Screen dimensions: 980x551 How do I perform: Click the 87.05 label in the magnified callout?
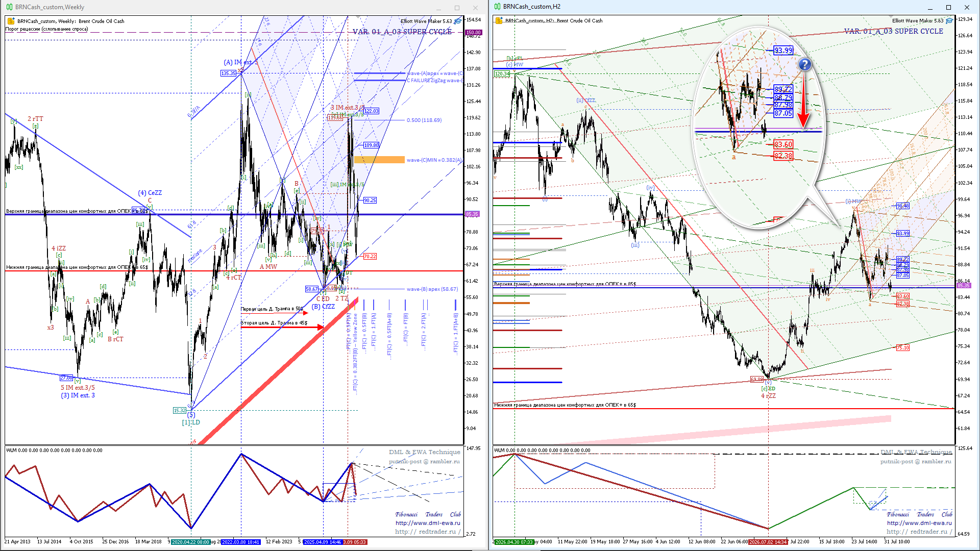783,113
